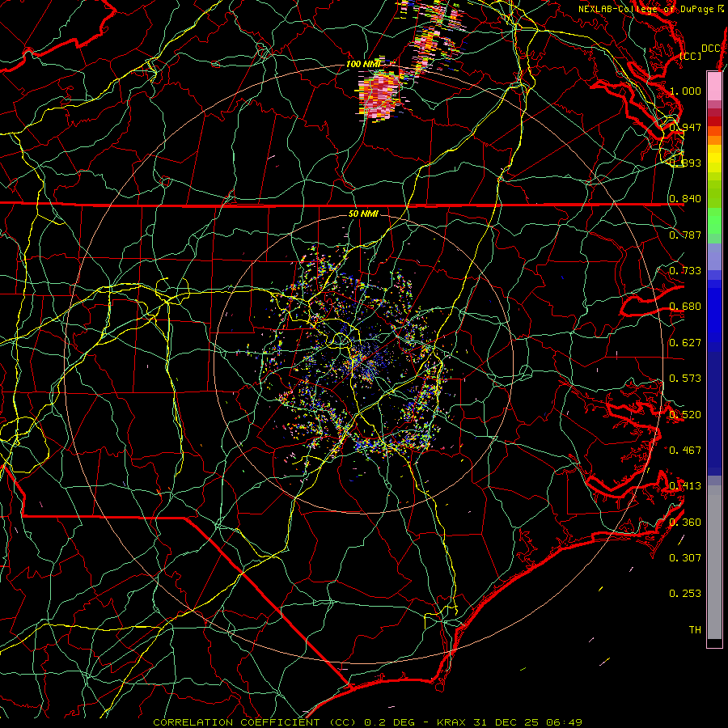Click the DCC product label
The height and width of the screenshot is (728, 728).
click(710, 49)
